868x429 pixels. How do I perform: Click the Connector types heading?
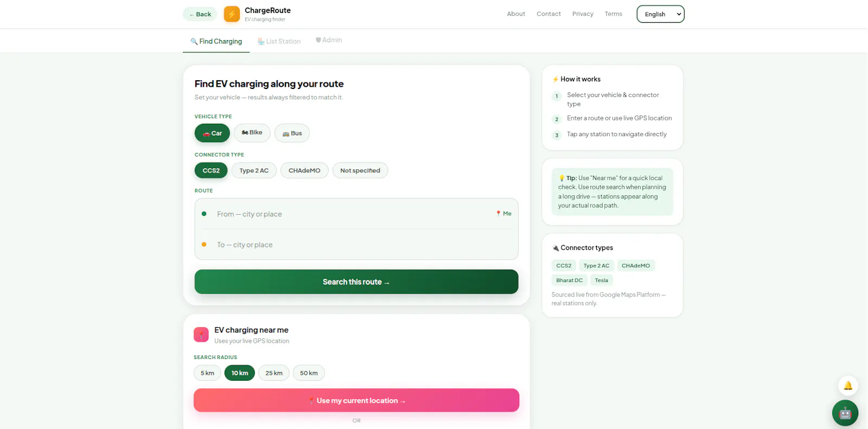583,248
